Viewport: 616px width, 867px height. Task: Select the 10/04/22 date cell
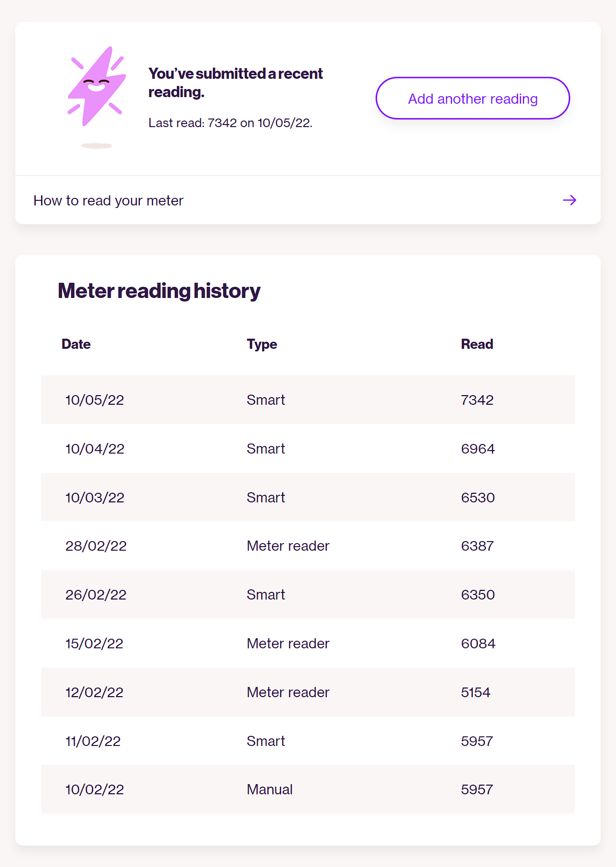click(x=95, y=449)
